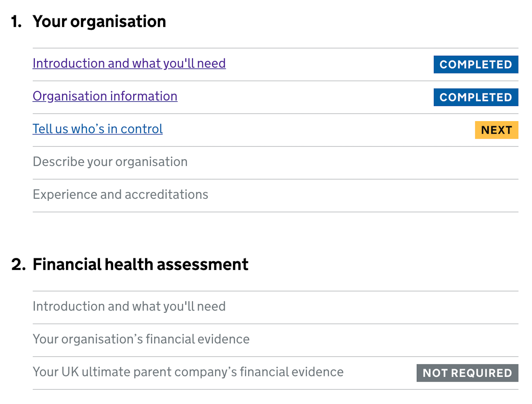The width and height of the screenshot is (532, 404).
Task: Open Introduction and what you'll need under Your organisation
Action: coord(129,63)
